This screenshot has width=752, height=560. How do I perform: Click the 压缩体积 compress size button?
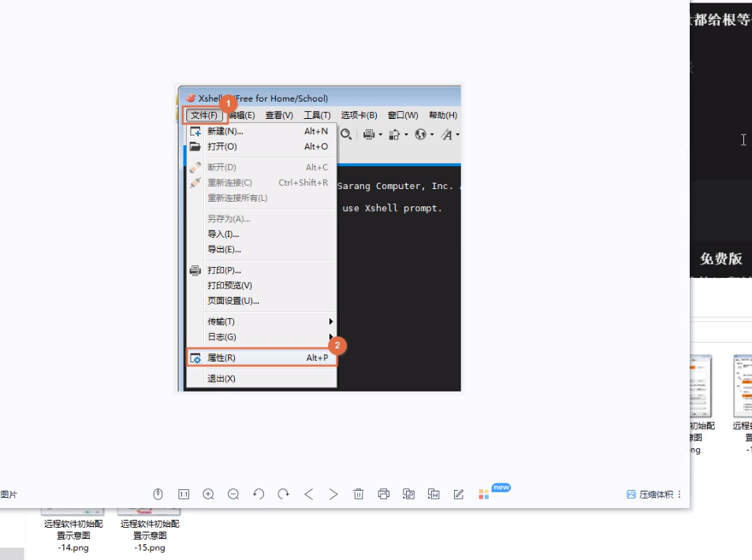tap(650, 495)
